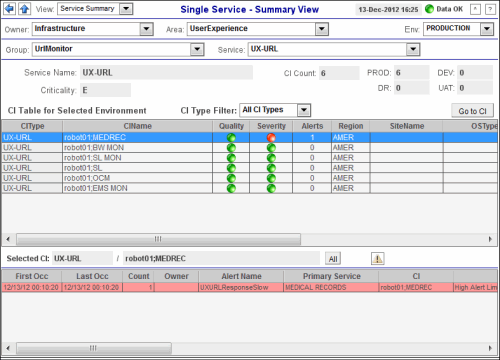This screenshot has height=360, width=500.
Task: Sort alerts by Alert Name header
Action: pyautogui.click(x=241, y=276)
